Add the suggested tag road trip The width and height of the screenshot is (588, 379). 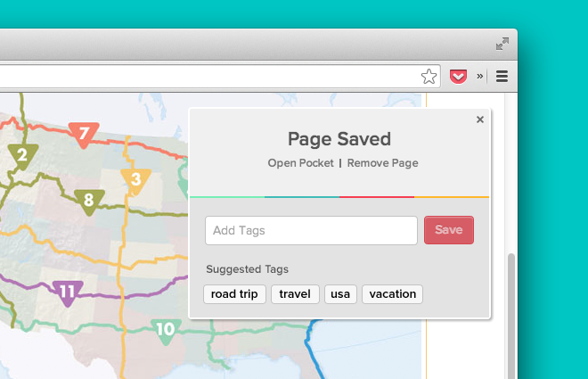click(x=234, y=294)
